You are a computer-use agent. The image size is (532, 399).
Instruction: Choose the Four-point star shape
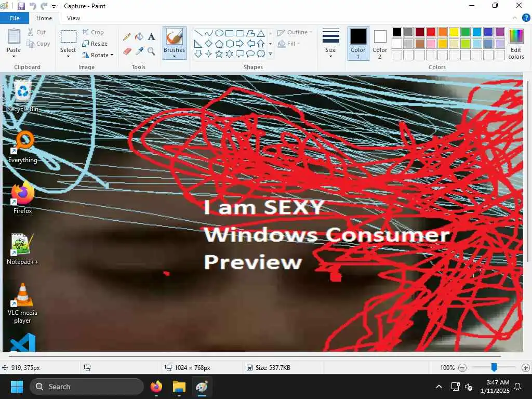[x=209, y=54]
